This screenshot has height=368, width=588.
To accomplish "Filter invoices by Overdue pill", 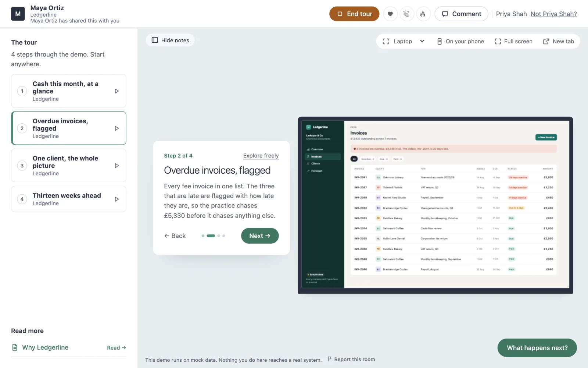I will pyautogui.click(x=367, y=159).
